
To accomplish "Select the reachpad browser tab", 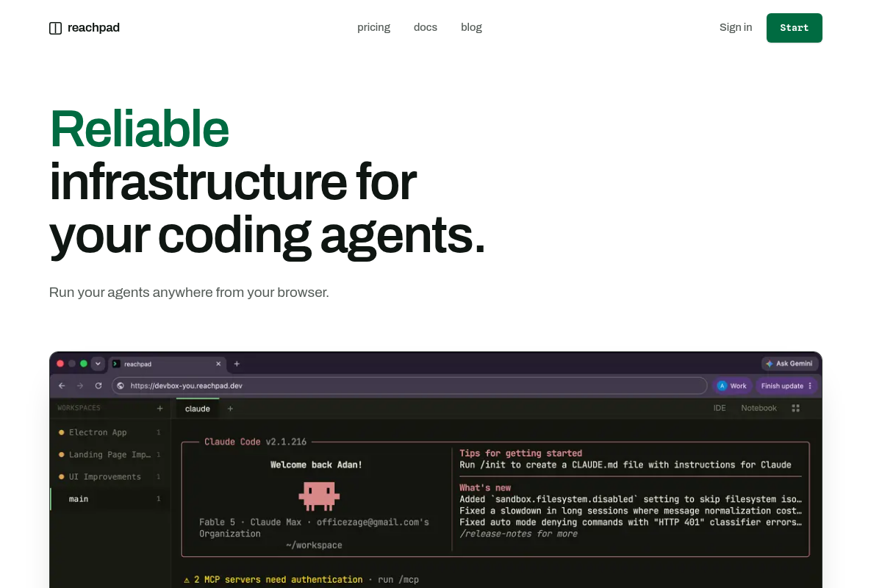I will pos(167,364).
